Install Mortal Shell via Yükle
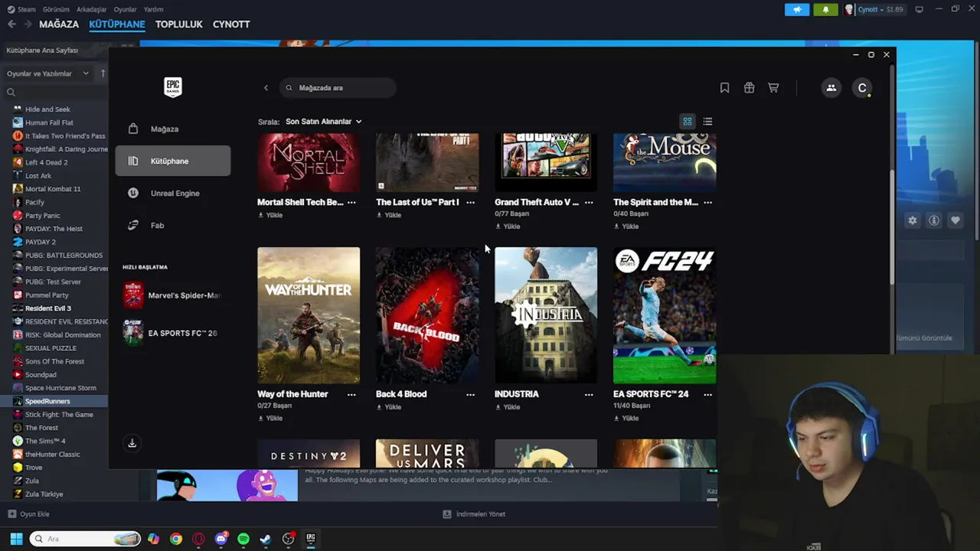The image size is (980, 551). [270, 215]
